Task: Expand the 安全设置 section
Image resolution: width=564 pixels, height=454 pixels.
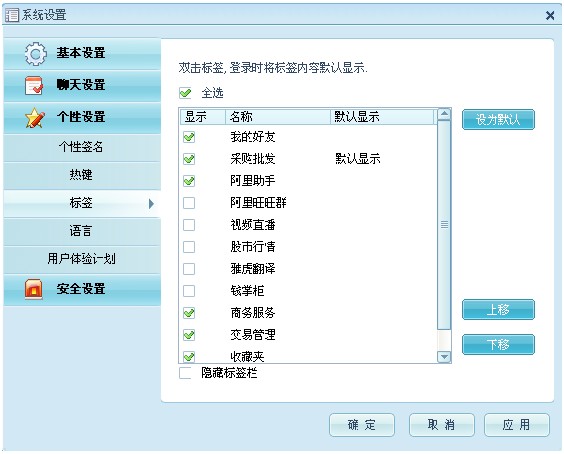Action: (x=82, y=290)
